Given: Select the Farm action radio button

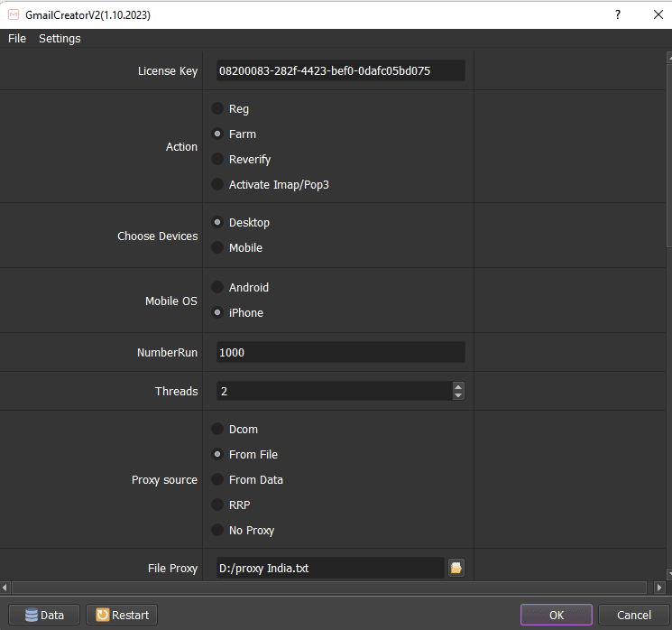Looking at the screenshot, I should click(217, 134).
